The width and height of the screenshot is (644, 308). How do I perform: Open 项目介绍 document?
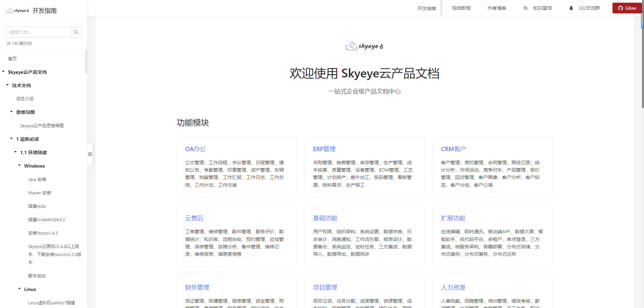[25, 99]
